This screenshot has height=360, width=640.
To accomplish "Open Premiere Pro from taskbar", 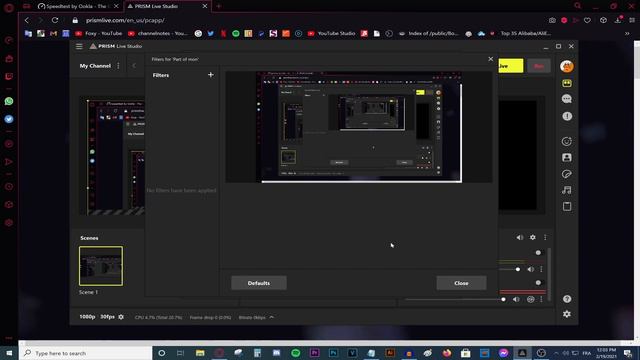I will pos(314,353).
